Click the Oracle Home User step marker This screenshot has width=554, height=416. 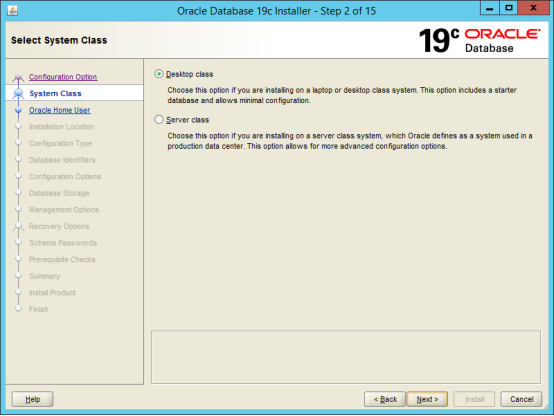coord(18,110)
